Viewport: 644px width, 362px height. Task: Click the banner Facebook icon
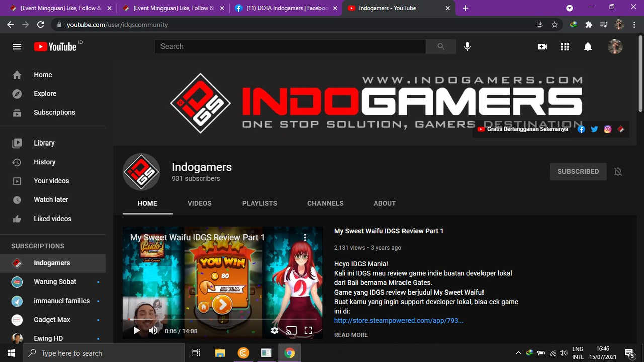click(581, 129)
